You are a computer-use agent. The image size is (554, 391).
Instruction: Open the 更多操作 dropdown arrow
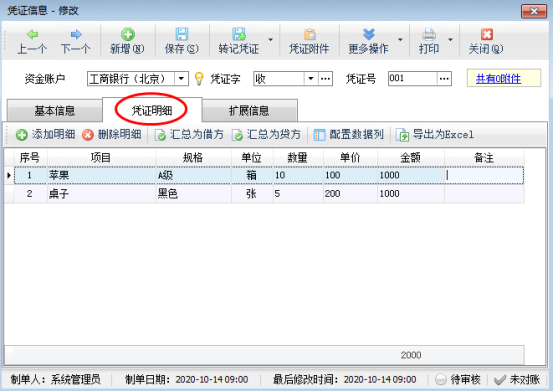(x=400, y=40)
